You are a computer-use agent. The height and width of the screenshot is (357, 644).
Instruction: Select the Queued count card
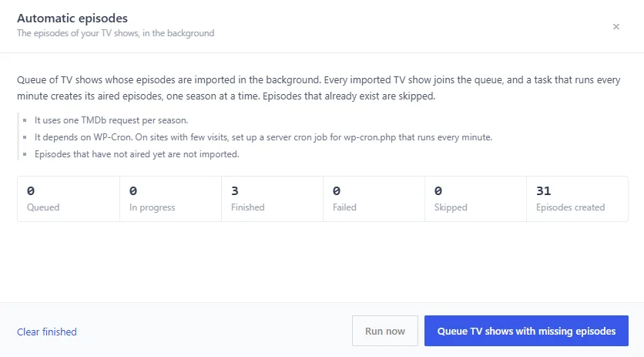pos(69,199)
